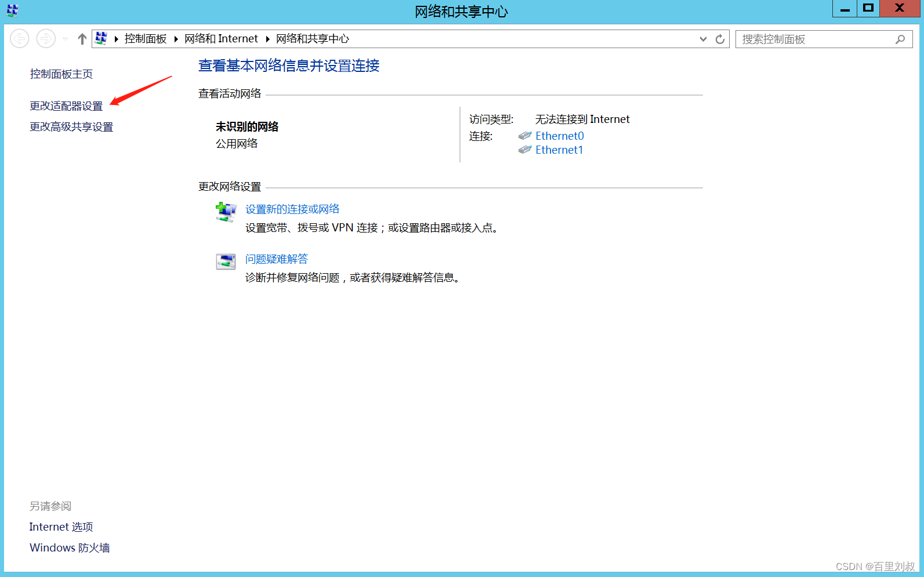Screen dimensions: 924x577
Task: Refresh the page with the refresh icon
Action: [720, 39]
